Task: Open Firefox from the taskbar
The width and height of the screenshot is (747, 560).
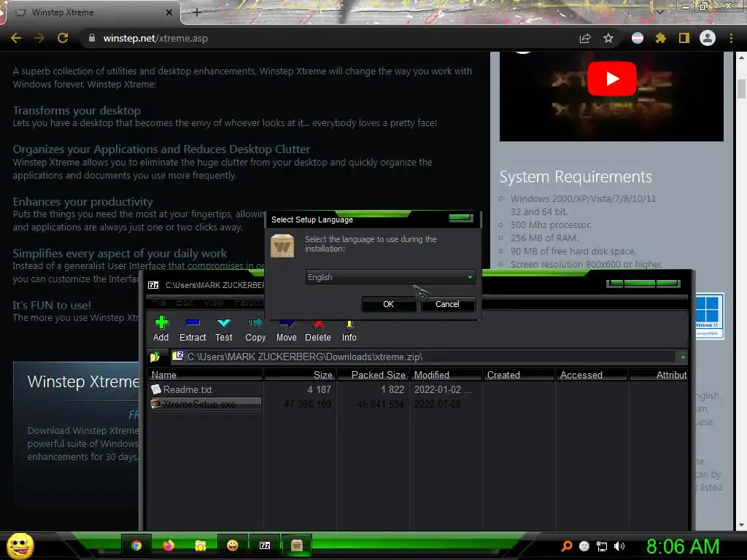Action: pos(169,545)
